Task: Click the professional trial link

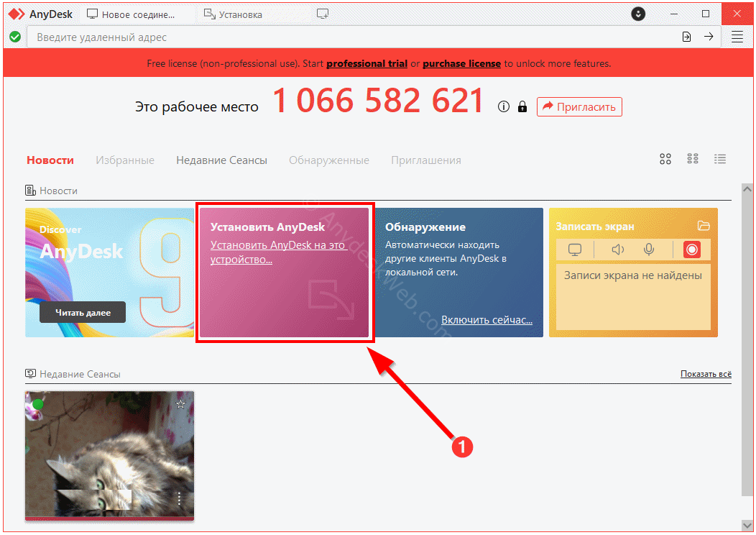Action: [x=367, y=64]
